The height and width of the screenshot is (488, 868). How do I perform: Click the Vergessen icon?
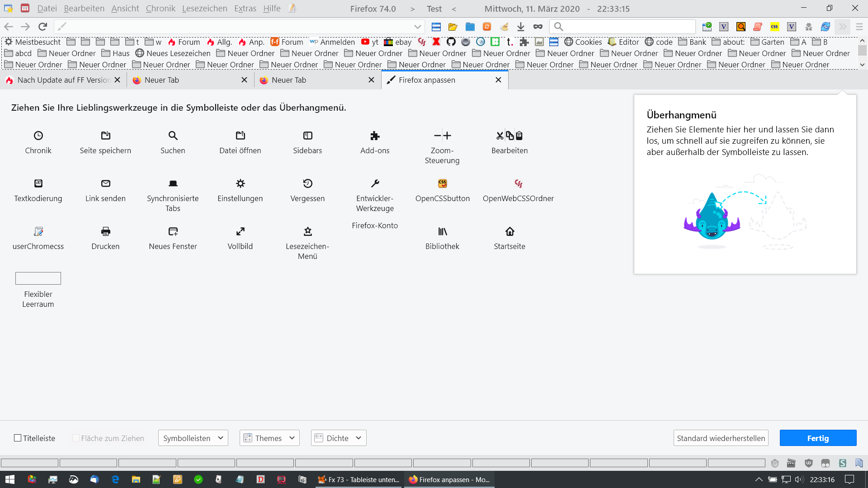click(x=307, y=183)
